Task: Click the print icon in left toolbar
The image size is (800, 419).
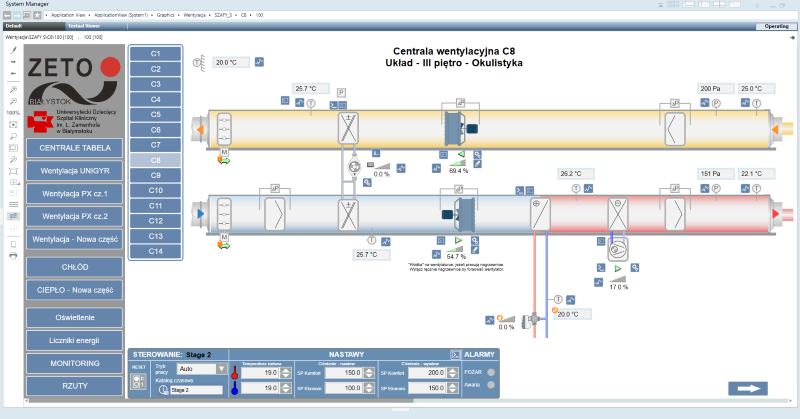Action: click(x=13, y=256)
